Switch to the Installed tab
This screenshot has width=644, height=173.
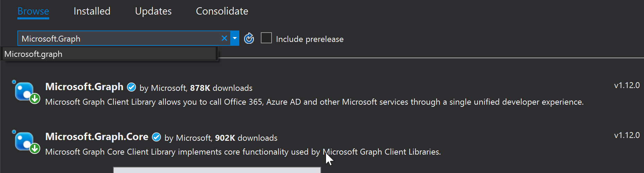point(92,11)
